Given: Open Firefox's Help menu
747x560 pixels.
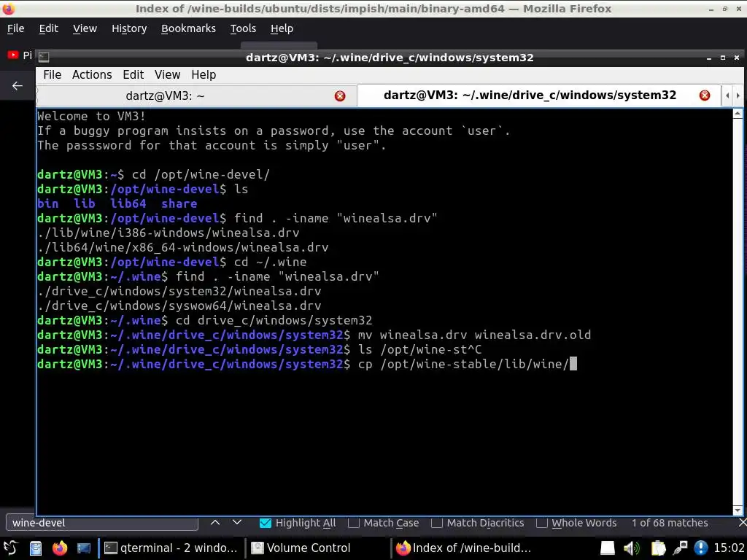Looking at the screenshot, I should 282,28.
